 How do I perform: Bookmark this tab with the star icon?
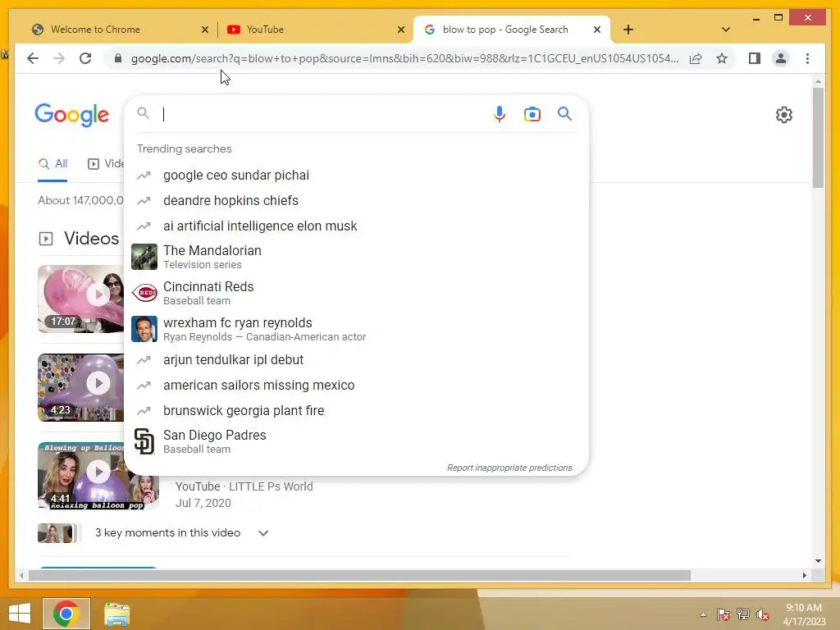(x=722, y=58)
